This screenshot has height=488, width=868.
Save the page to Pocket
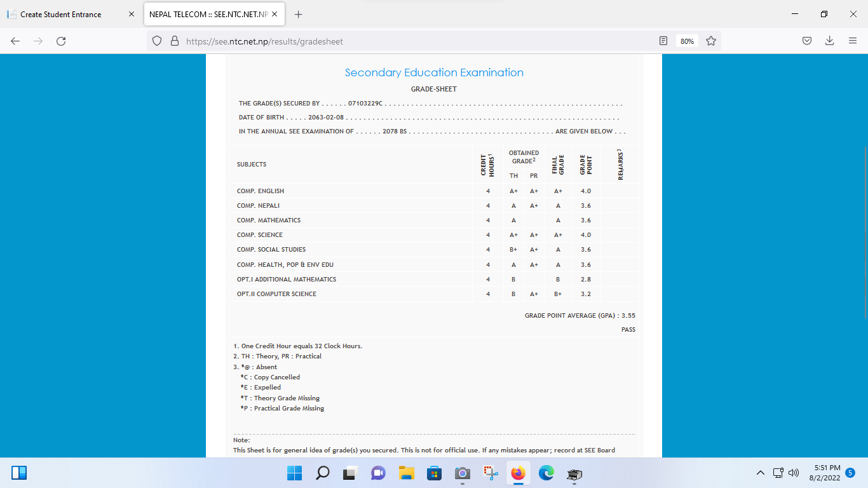pos(806,41)
